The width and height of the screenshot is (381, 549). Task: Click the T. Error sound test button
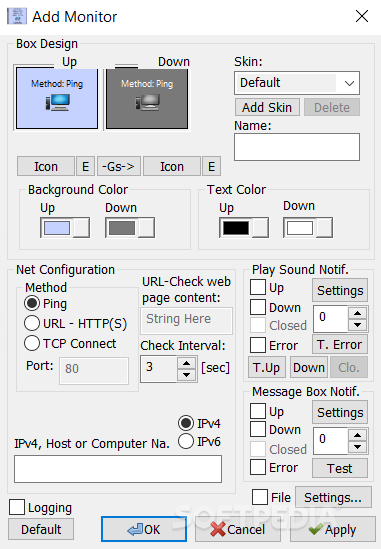339,345
